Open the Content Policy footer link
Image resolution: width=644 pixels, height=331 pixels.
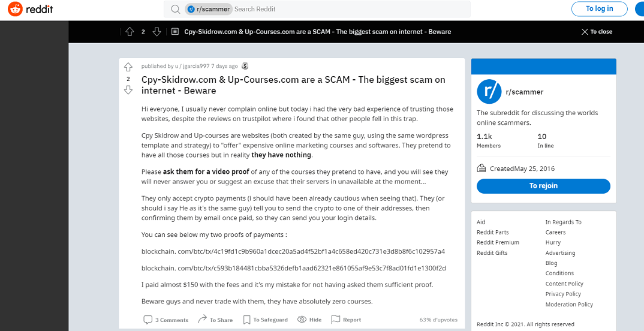[x=564, y=284]
